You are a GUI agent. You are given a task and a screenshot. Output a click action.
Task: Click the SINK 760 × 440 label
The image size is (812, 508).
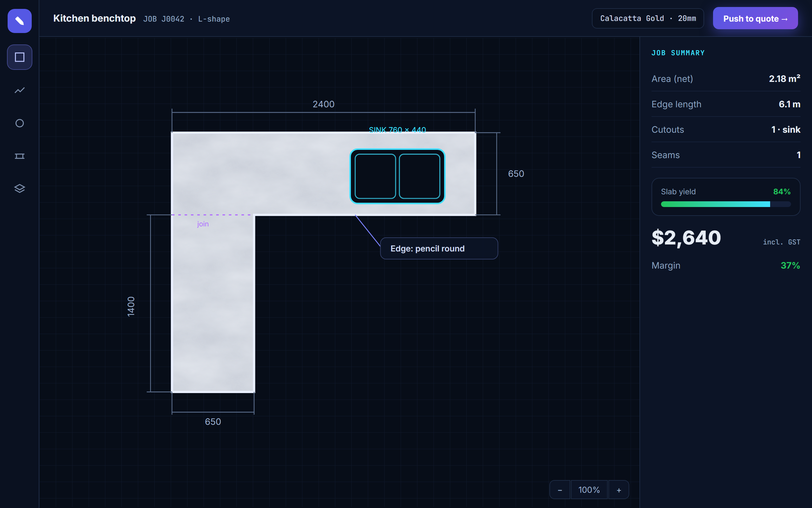(397, 130)
